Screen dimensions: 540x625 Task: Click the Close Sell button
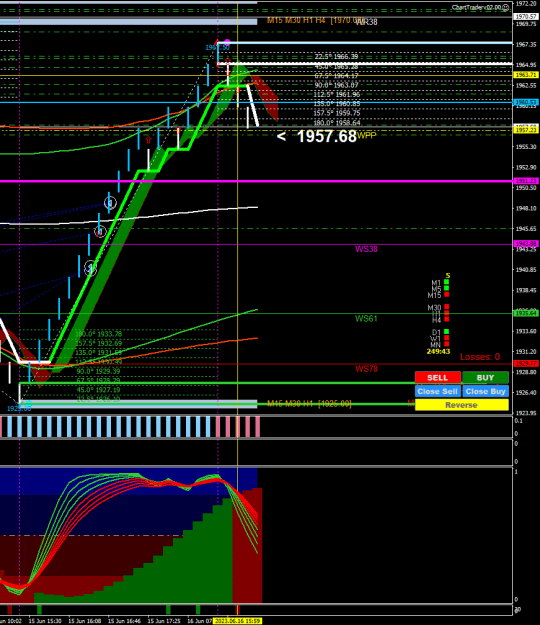pyautogui.click(x=438, y=391)
